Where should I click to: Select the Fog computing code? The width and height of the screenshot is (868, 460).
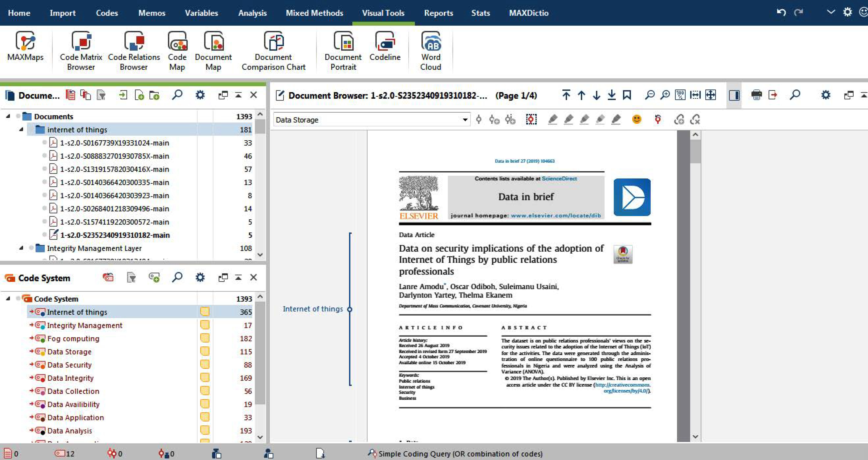coord(73,338)
